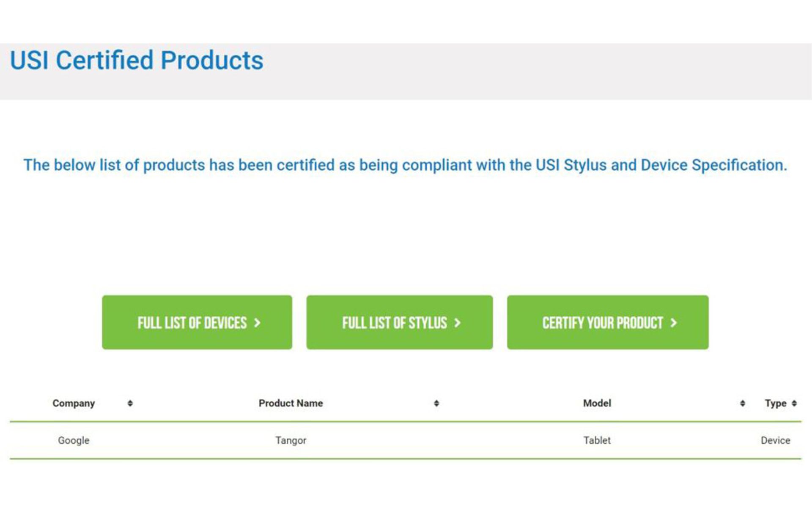Click chevron arrow on Full List of Stylus

pyautogui.click(x=457, y=323)
